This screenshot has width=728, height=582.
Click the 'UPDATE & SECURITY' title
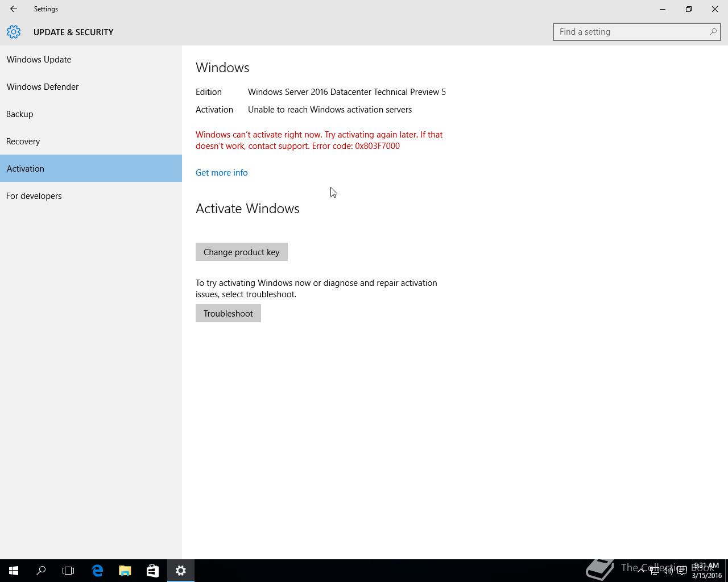73,32
